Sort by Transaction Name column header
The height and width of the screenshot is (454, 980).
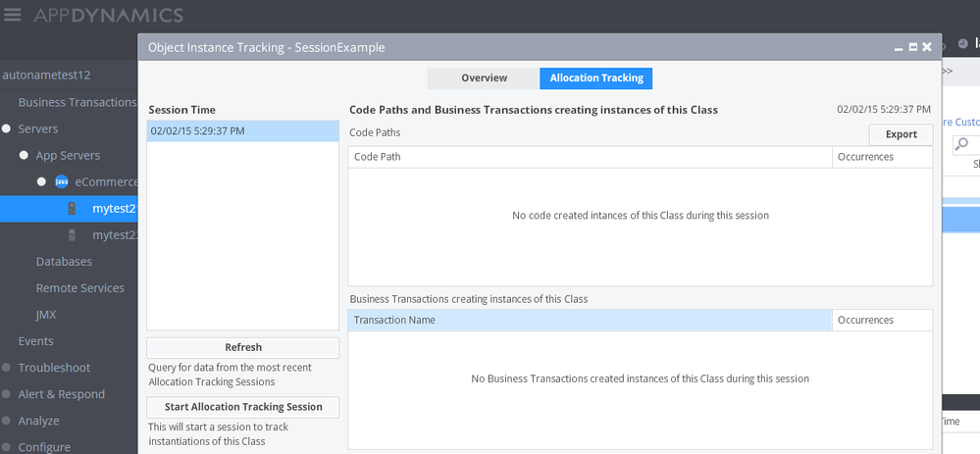(x=589, y=320)
